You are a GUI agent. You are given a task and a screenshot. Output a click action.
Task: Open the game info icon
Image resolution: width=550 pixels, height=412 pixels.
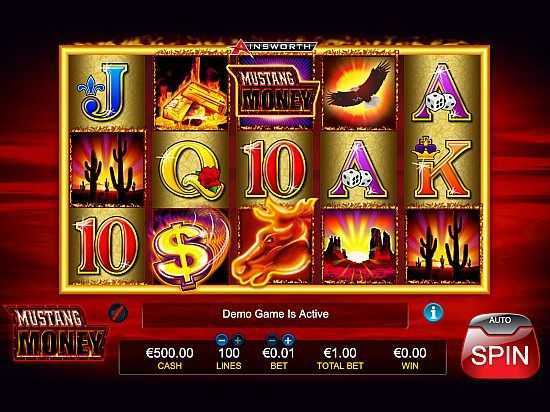pos(433,312)
